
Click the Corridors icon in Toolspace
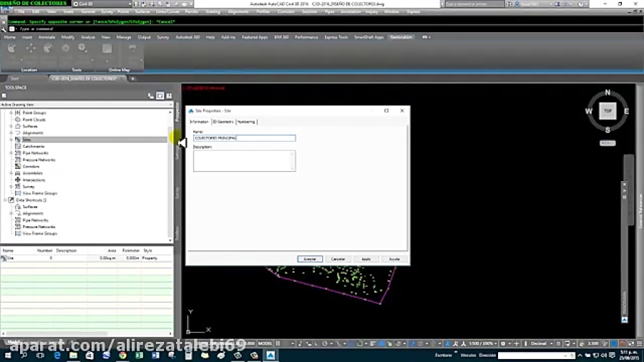click(18, 167)
